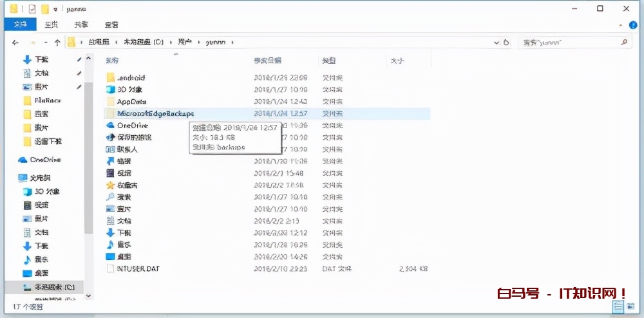Click the New folder icon in title bar
This screenshot has height=318, width=644.
point(44,8)
